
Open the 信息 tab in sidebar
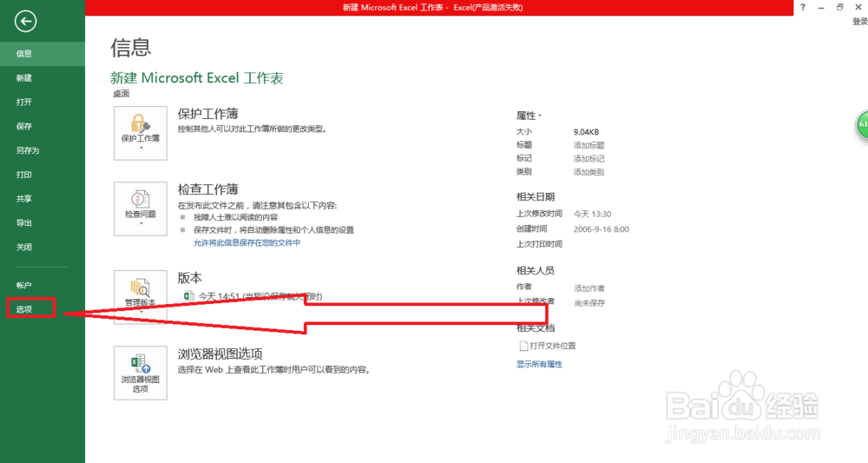(x=43, y=54)
